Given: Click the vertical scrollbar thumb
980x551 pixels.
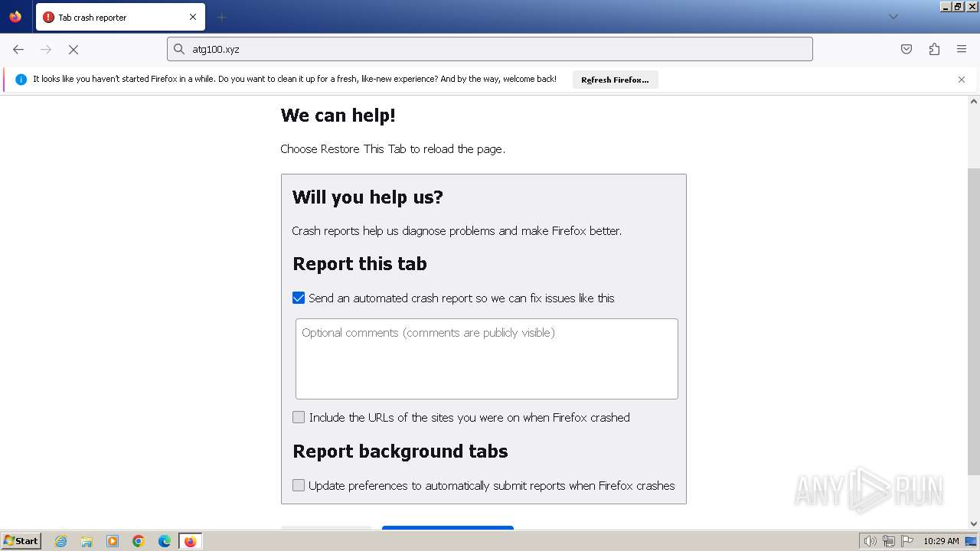Looking at the screenshot, I should tap(974, 321).
